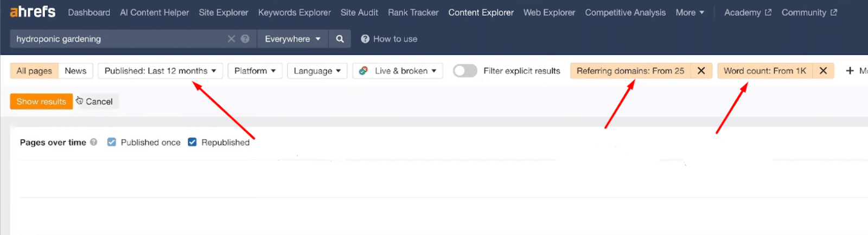This screenshot has height=235, width=868.
Task: Click the Ahrefs logo
Action: tap(33, 12)
